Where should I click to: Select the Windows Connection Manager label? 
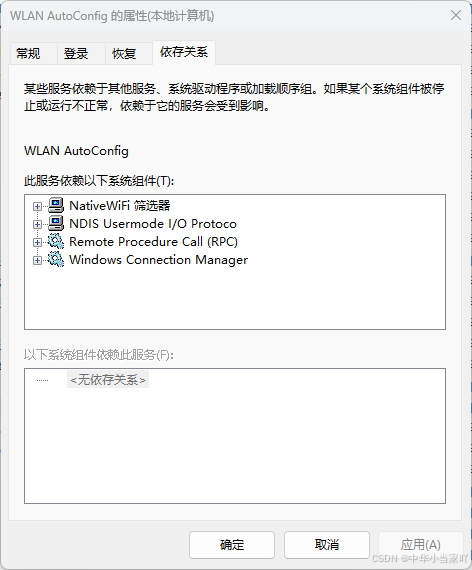point(158,260)
